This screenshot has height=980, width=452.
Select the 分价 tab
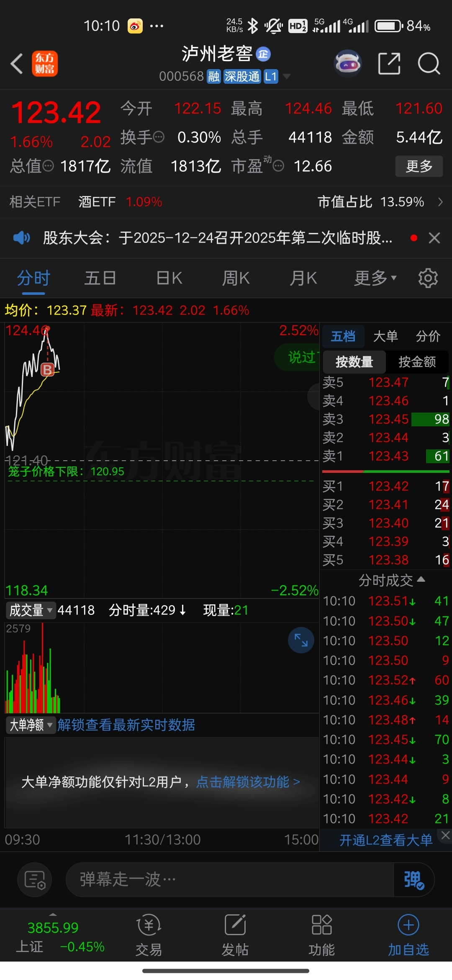click(x=428, y=336)
